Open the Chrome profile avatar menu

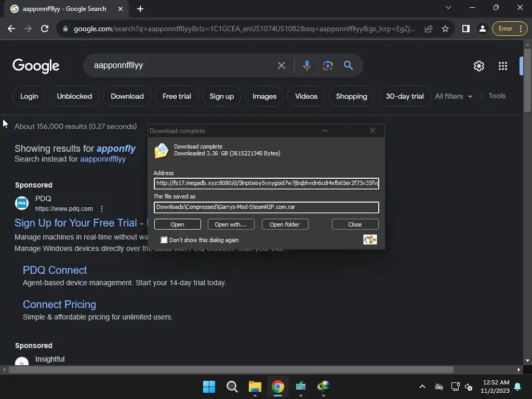482,29
